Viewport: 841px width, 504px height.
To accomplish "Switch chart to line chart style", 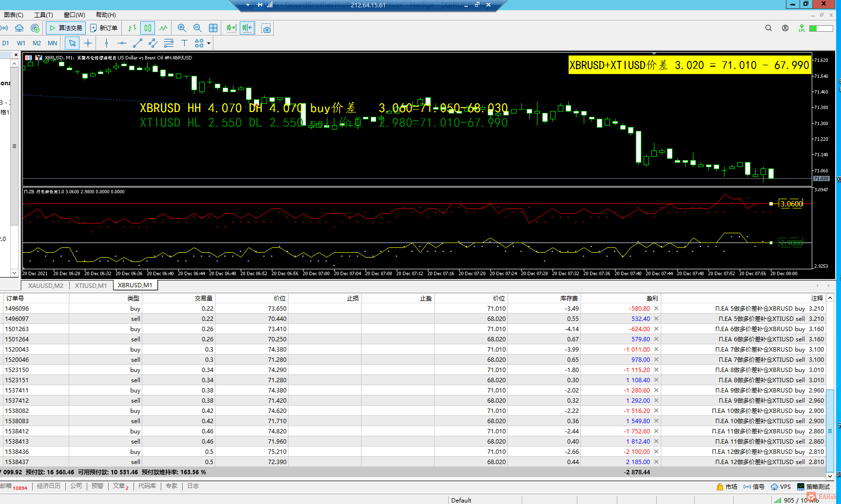I will click(x=164, y=28).
